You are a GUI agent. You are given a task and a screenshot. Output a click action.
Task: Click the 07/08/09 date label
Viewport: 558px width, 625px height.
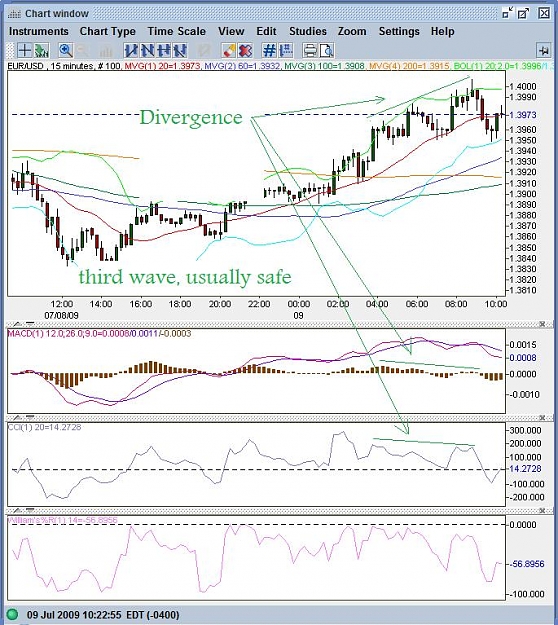point(61,316)
